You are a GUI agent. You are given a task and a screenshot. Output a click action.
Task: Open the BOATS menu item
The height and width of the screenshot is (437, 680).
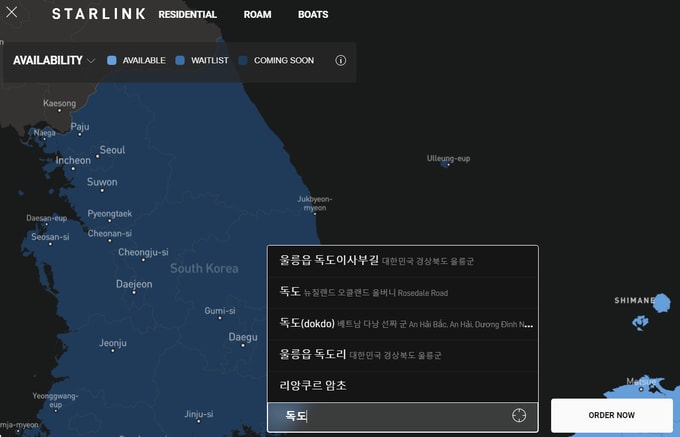tap(313, 15)
